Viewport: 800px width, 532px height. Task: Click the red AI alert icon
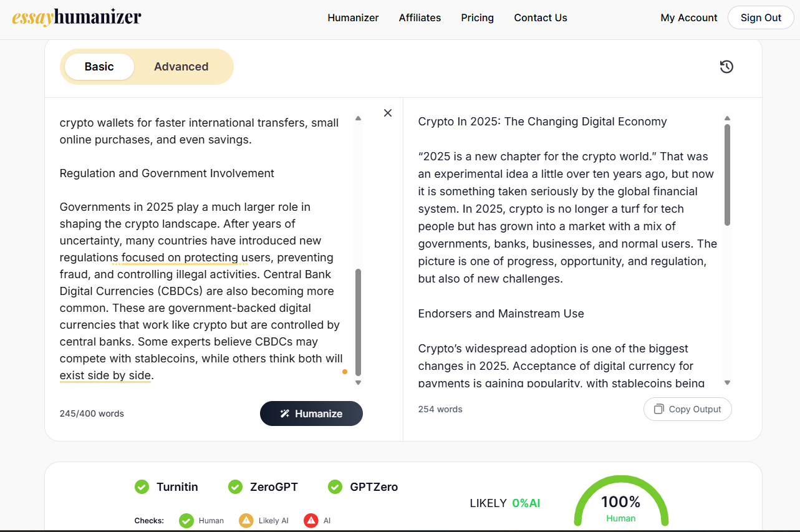311,520
